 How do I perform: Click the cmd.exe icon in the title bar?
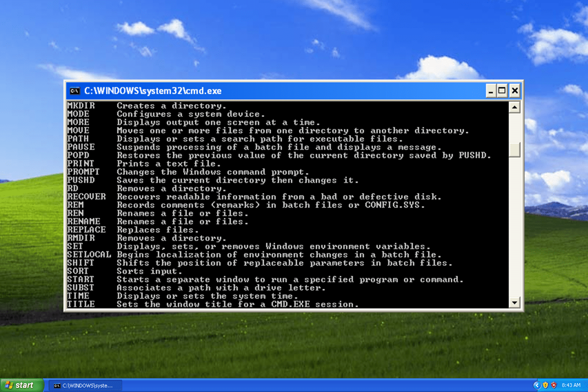(74, 91)
